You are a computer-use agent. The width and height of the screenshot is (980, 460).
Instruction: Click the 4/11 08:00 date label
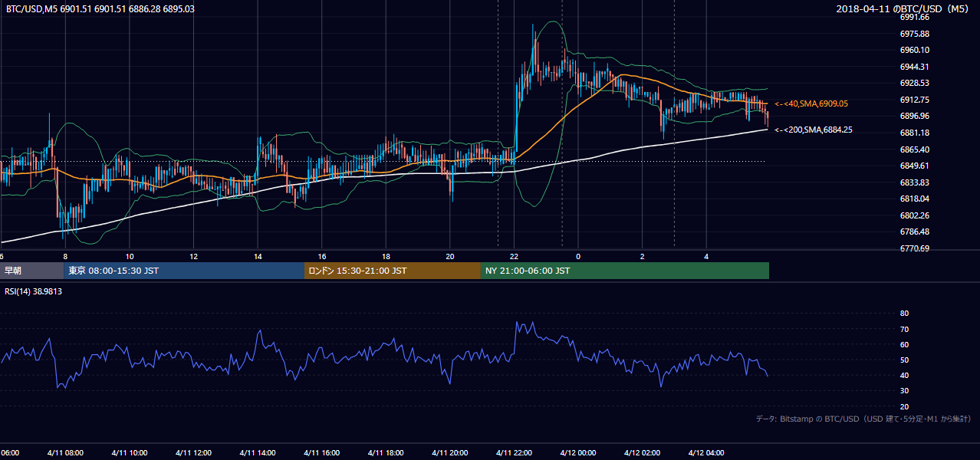[65, 453]
